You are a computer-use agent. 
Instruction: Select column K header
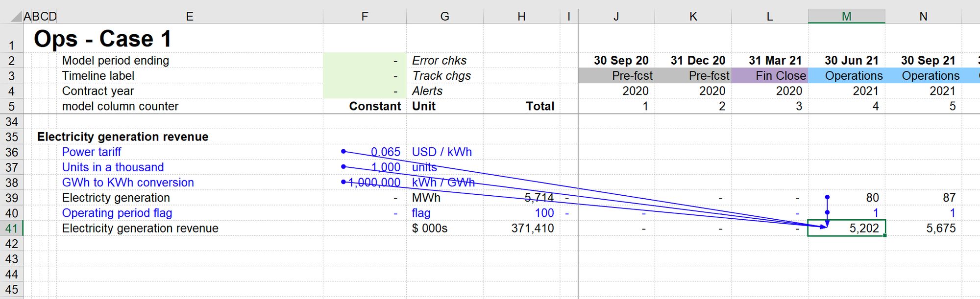693,16
